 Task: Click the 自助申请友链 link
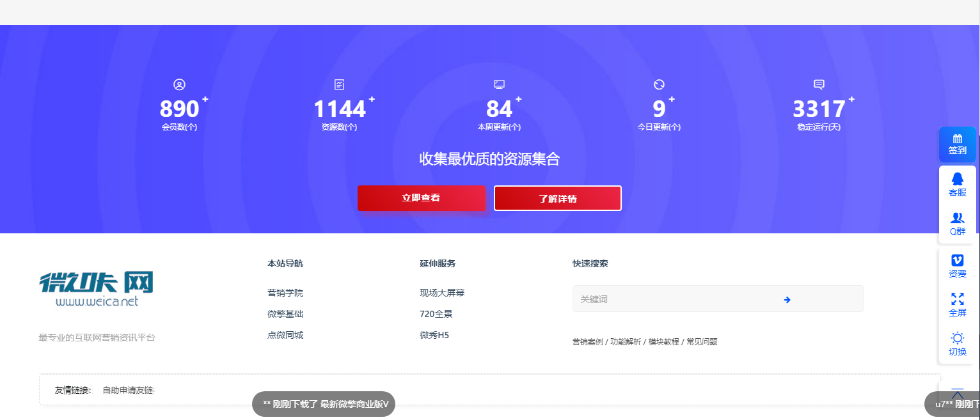tap(128, 390)
